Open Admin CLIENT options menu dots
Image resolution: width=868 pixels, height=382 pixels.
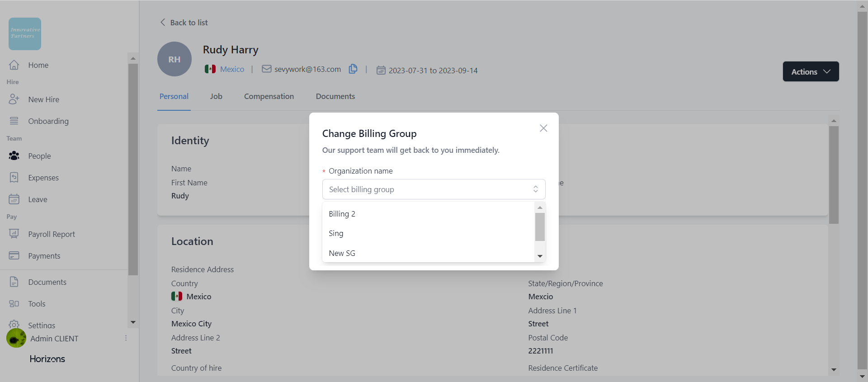click(x=126, y=338)
